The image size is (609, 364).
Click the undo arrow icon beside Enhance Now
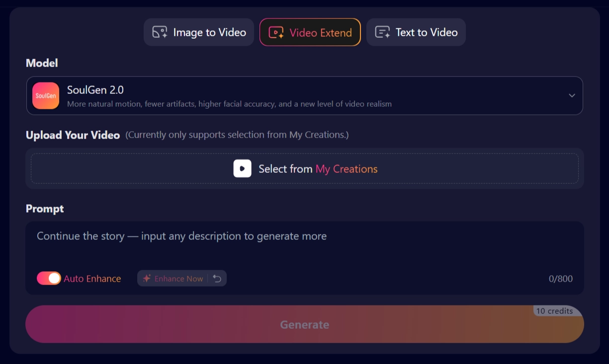click(217, 279)
